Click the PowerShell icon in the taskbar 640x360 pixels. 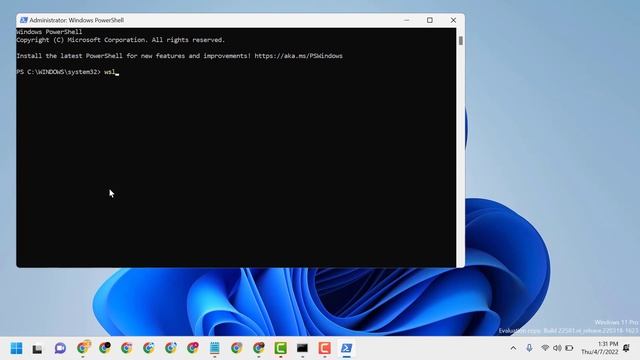point(347,348)
